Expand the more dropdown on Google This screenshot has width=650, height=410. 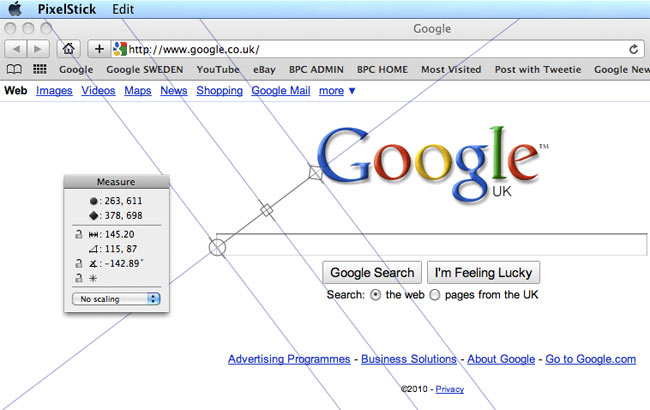(x=337, y=90)
